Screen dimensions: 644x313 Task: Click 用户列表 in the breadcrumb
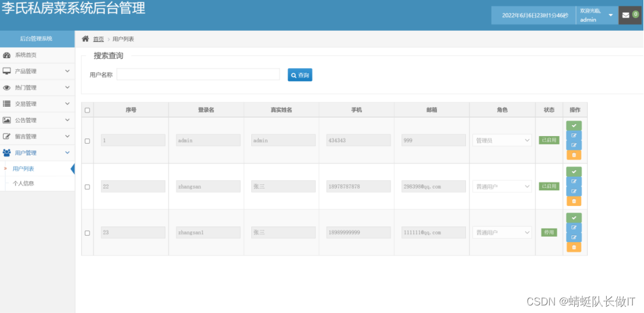tap(123, 39)
